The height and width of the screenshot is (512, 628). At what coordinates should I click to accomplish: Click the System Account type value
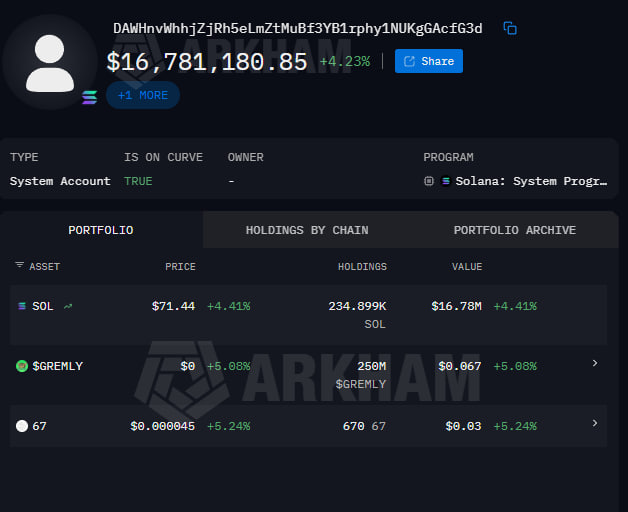[60, 181]
